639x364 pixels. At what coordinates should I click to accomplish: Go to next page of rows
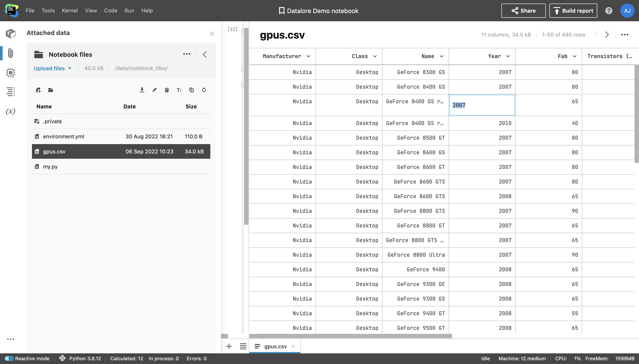(607, 35)
